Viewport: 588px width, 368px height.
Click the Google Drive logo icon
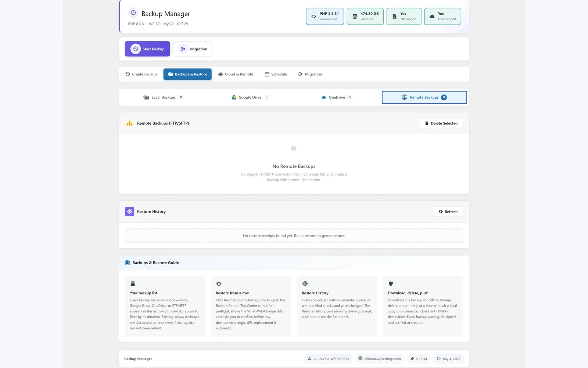coord(234,98)
